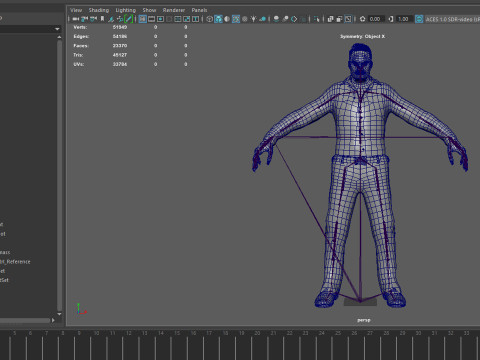Click the Use Default Material icon
The height and width of the screenshot is (360, 480).
click(x=227, y=19)
